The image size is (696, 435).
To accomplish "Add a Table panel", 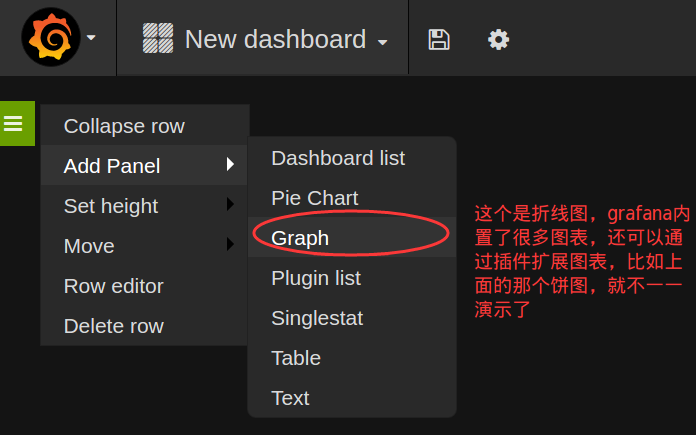I will click(x=296, y=358).
